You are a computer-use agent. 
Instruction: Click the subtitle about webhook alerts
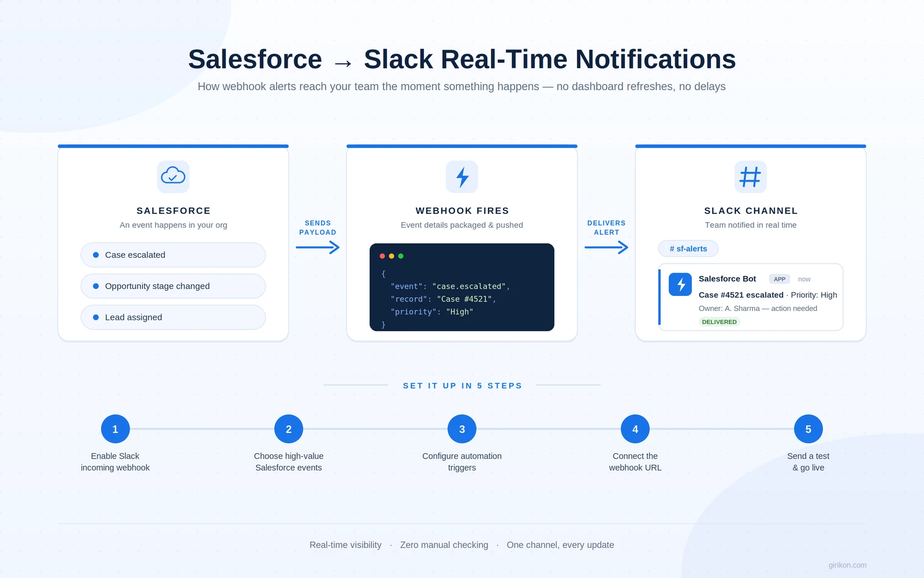point(462,87)
